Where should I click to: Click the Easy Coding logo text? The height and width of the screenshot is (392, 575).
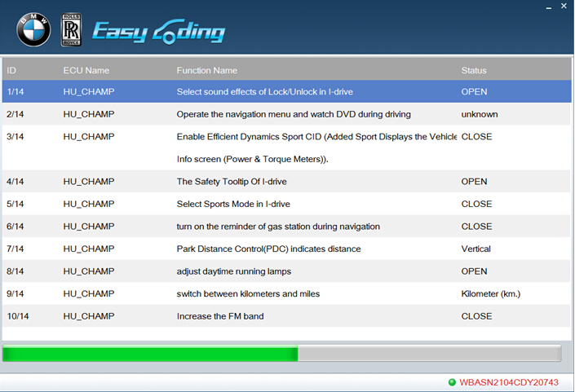coord(159,32)
